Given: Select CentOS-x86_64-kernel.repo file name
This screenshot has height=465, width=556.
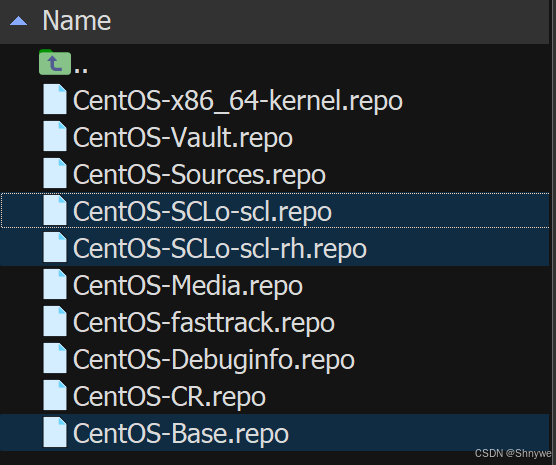Looking at the screenshot, I should pos(238,101).
